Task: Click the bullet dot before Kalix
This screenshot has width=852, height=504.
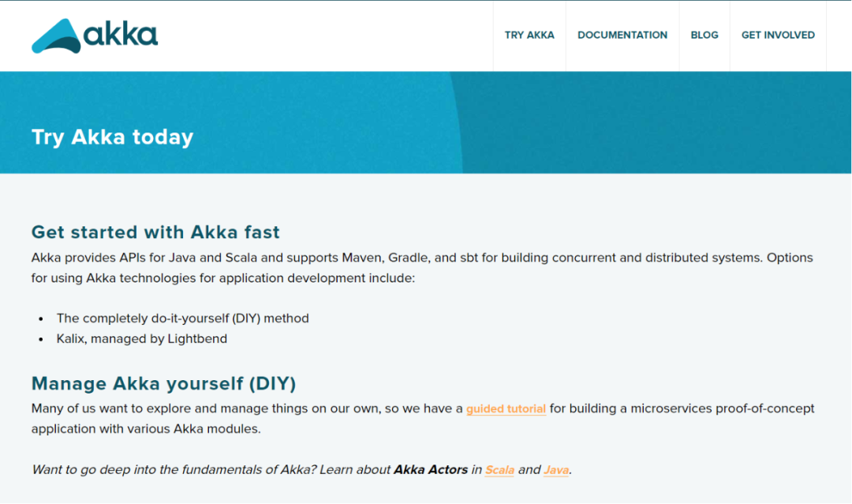Action: point(41,339)
